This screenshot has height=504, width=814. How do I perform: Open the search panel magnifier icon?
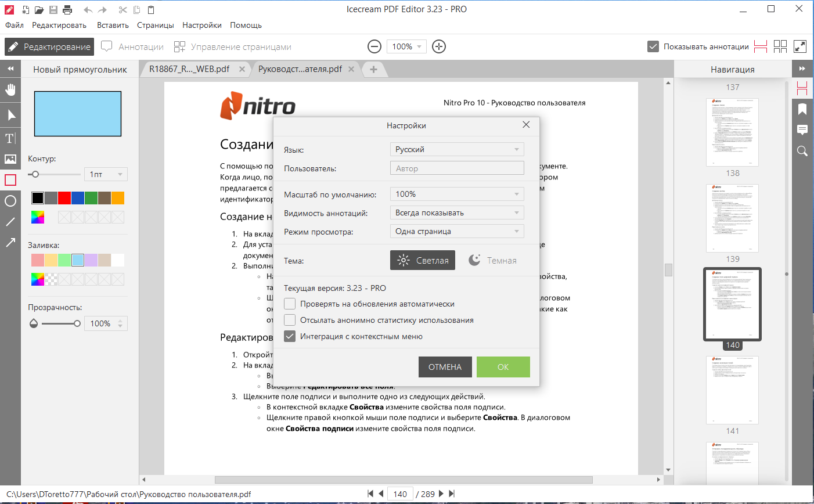tap(802, 151)
